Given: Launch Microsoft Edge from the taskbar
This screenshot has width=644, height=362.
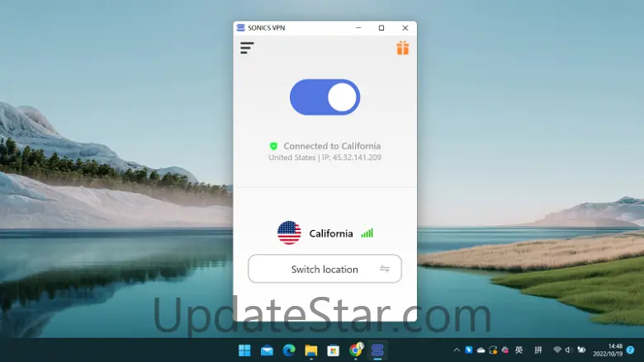Looking at the screenshot, I should 289,350.
